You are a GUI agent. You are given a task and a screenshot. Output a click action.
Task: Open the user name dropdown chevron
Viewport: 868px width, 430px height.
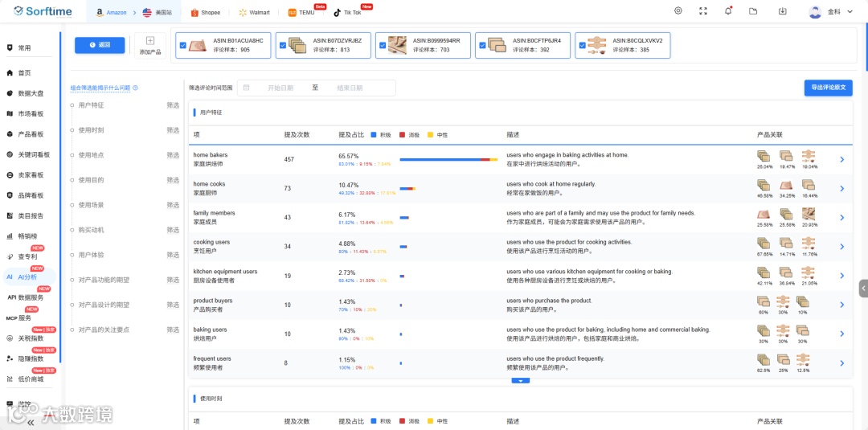tap(850, 11)
